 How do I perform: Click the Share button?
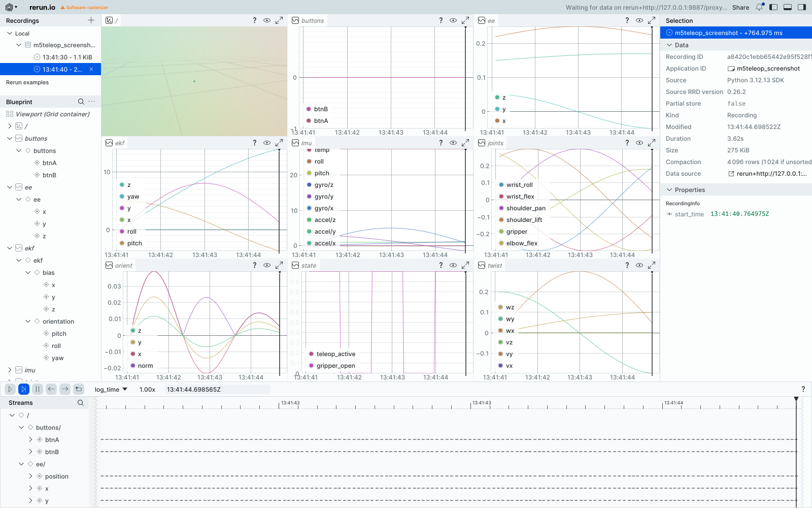coord(740,7)
